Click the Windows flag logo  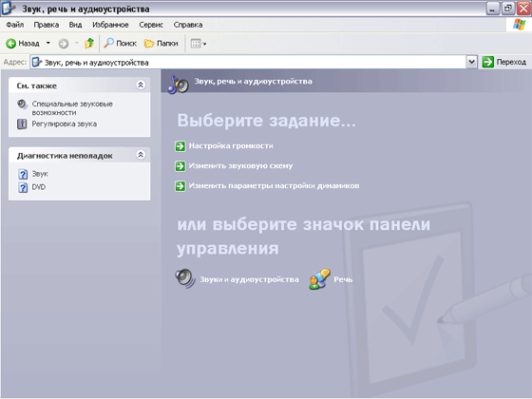pyautogui.click(x=519, y=25)
